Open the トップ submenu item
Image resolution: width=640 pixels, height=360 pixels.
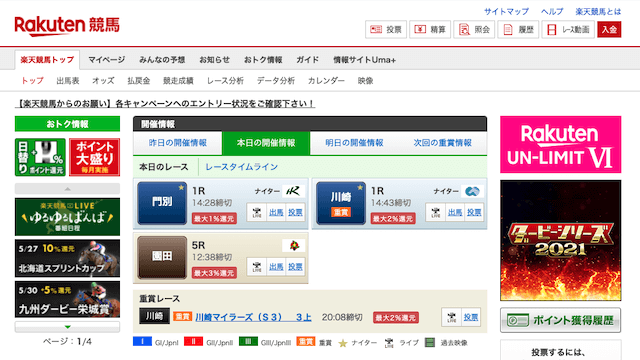tap(32, 80)
